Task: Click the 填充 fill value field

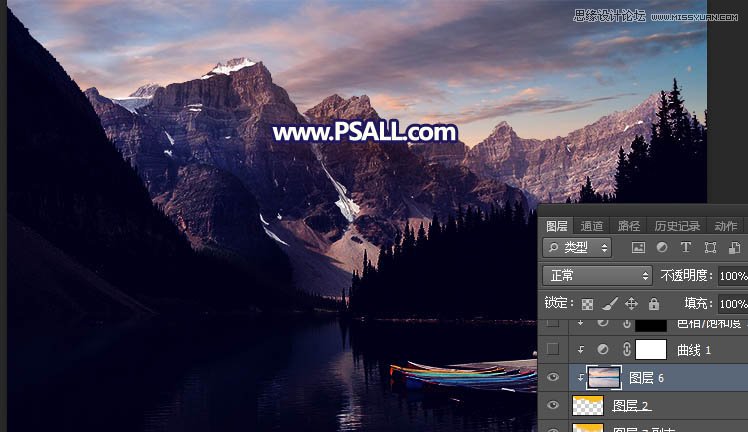Action: click(733, 304)
